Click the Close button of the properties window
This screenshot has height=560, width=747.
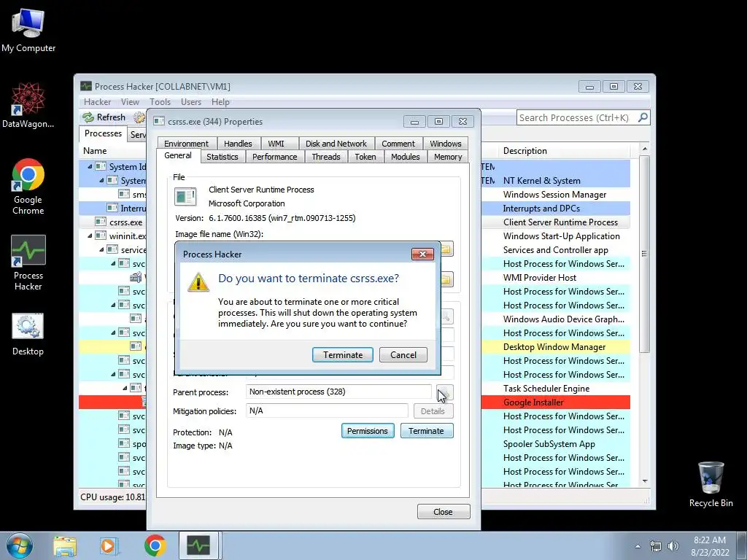pos(443,511)
